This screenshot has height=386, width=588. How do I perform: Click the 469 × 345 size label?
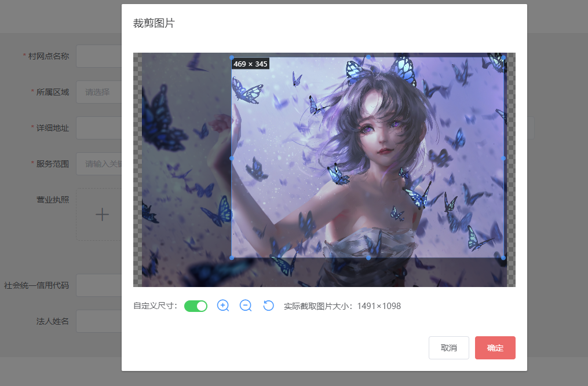pos(250,64)
